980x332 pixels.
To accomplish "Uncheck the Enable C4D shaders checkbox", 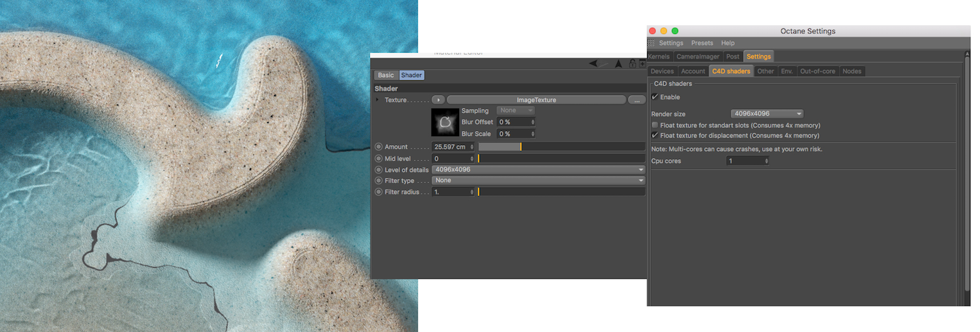I will pyautogui.click(x=654, y=97).
